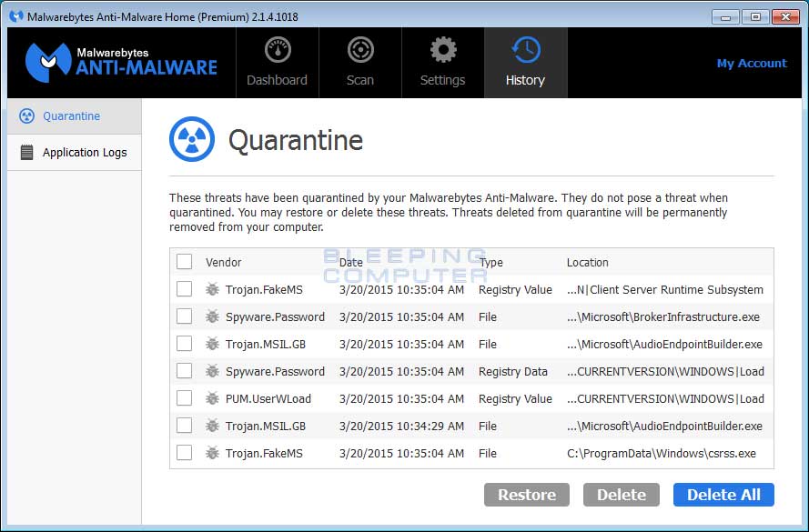Click the Scan target icon
Screen dimensions: 809x532
pyautogui.click(x=360, y=50)
